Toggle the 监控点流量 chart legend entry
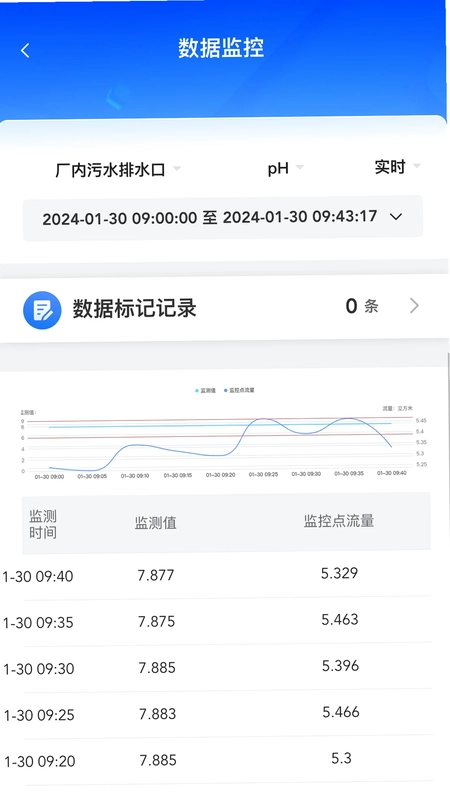This screenshot has width=450, height=800. pos(239,390)
